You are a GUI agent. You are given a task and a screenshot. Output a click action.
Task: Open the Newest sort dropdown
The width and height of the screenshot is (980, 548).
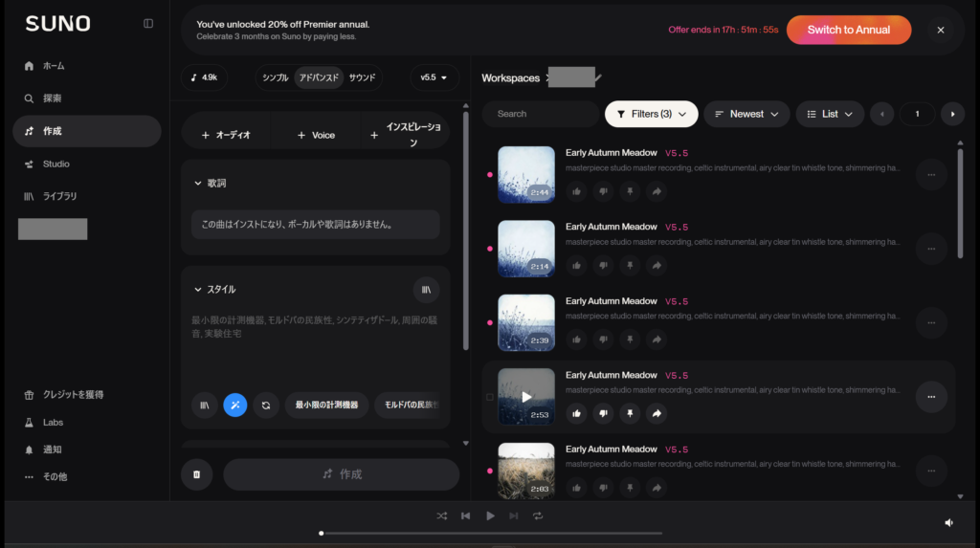click(746, 114)
